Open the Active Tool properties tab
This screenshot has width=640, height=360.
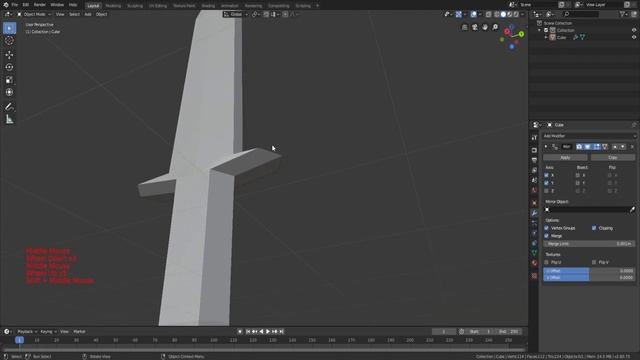tap(534, 138)
